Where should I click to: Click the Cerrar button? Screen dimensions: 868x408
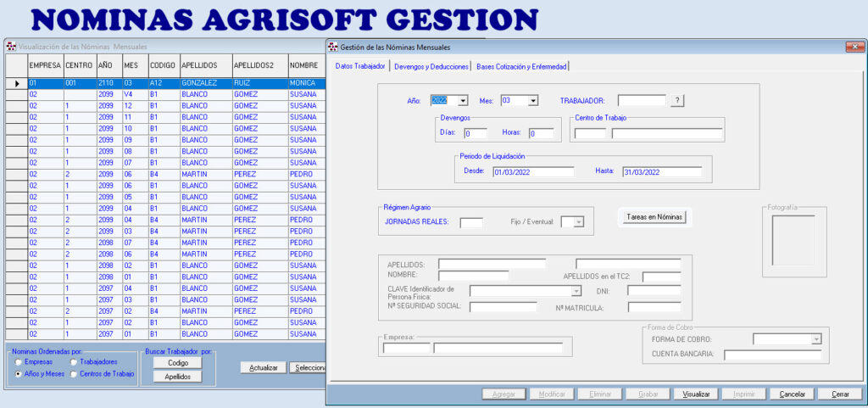pos(840,394)
